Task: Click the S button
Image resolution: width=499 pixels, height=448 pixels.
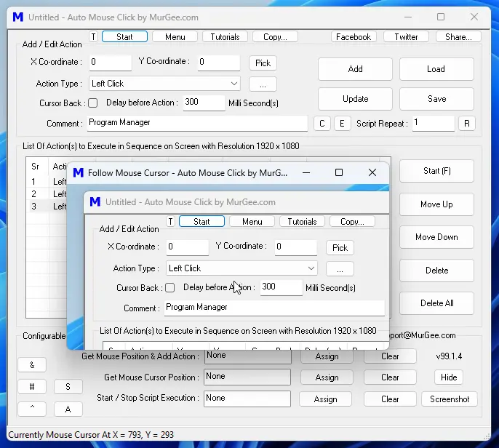Action: click(68, 387)
